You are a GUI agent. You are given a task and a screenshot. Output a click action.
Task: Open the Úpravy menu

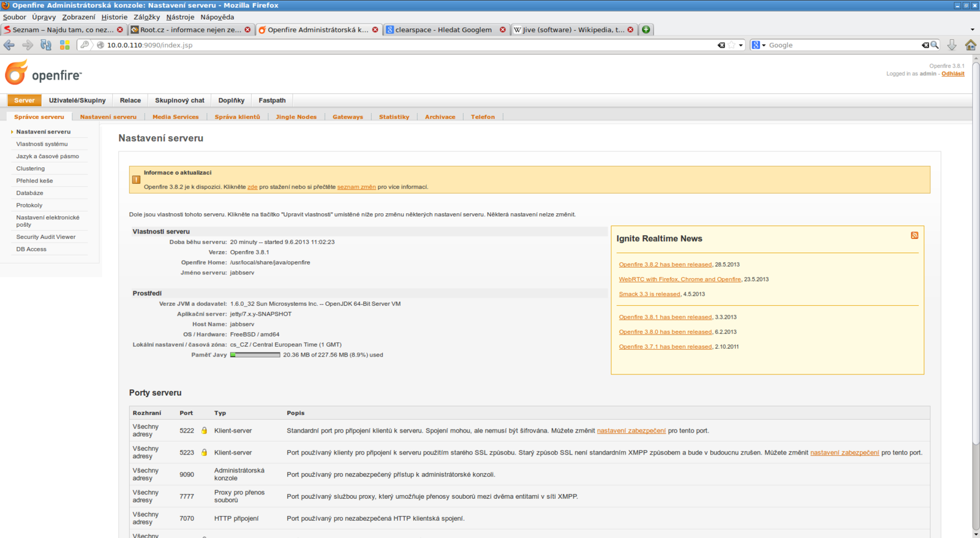tap(44, 17)
